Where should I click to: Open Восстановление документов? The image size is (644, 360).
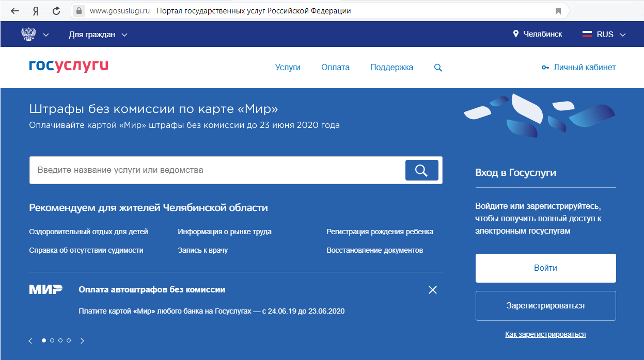pyautogui.click(x=374, y=250)
